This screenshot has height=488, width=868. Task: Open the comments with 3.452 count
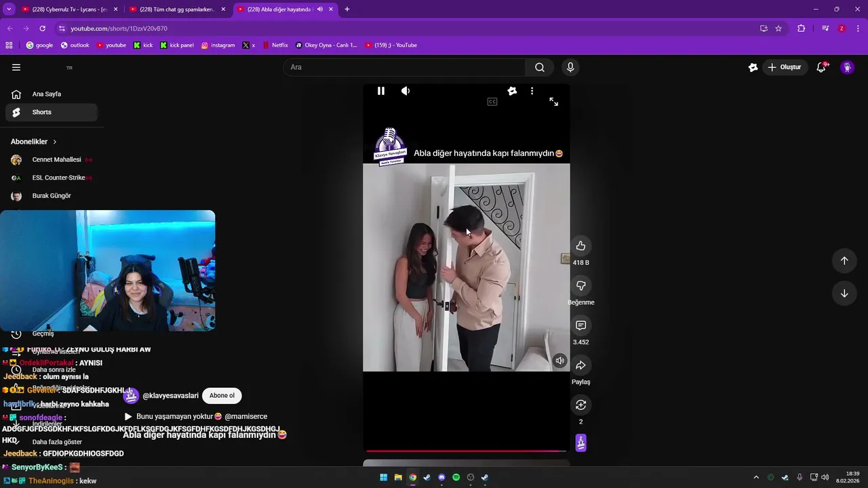[x=580, y=326]
